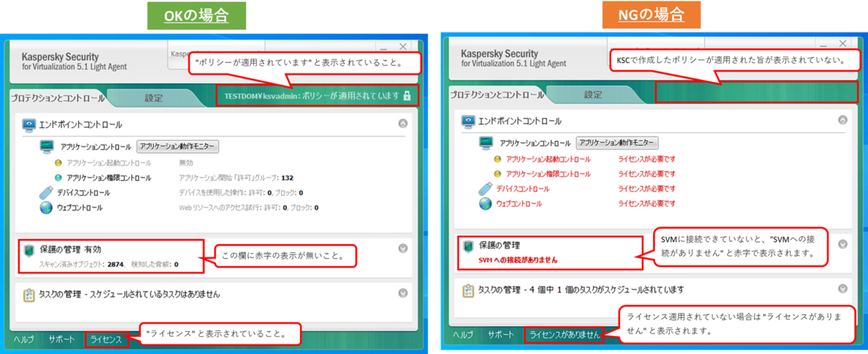Click red アプリケーション起動コントロール label in NG window

(x=548, y=159)
